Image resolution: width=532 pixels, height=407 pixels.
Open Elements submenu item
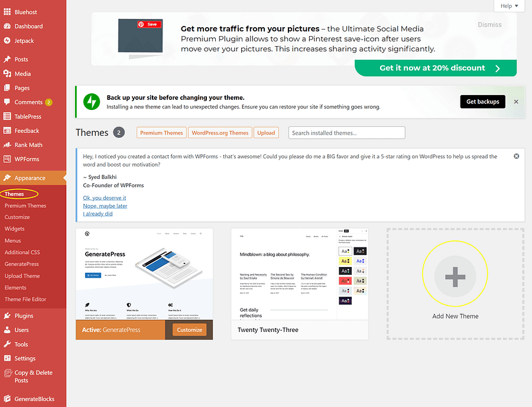[15, 287]
